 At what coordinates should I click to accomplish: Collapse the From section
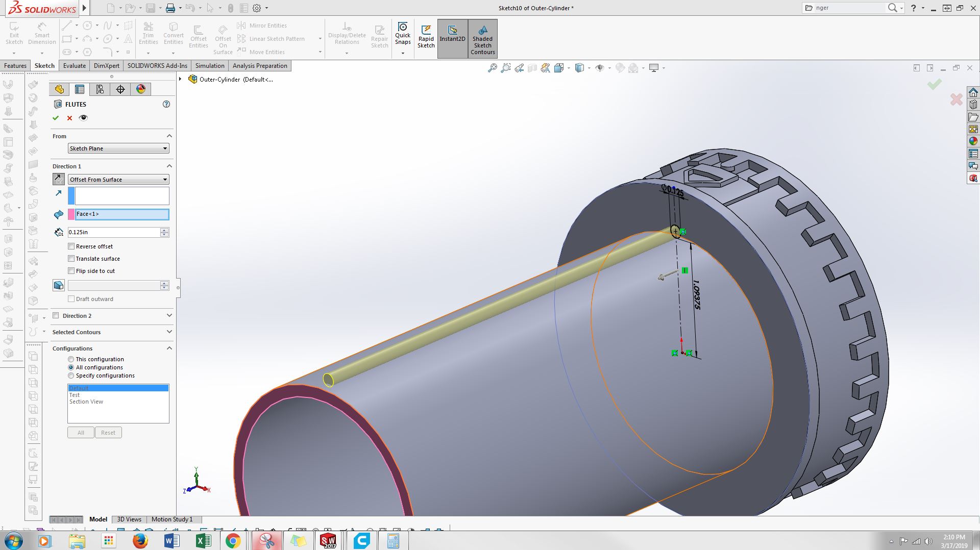169,136
